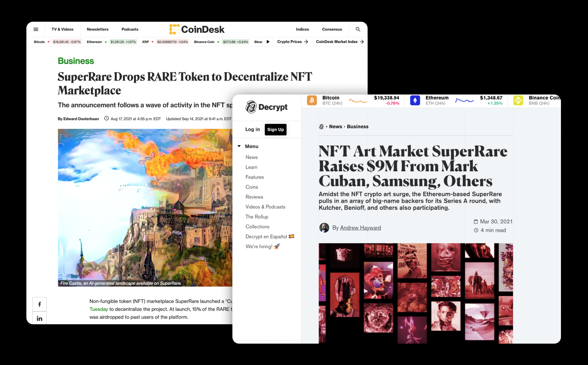Screen dimensions: 588x365
Task: Click the Log in link
Action: (252, 130)
